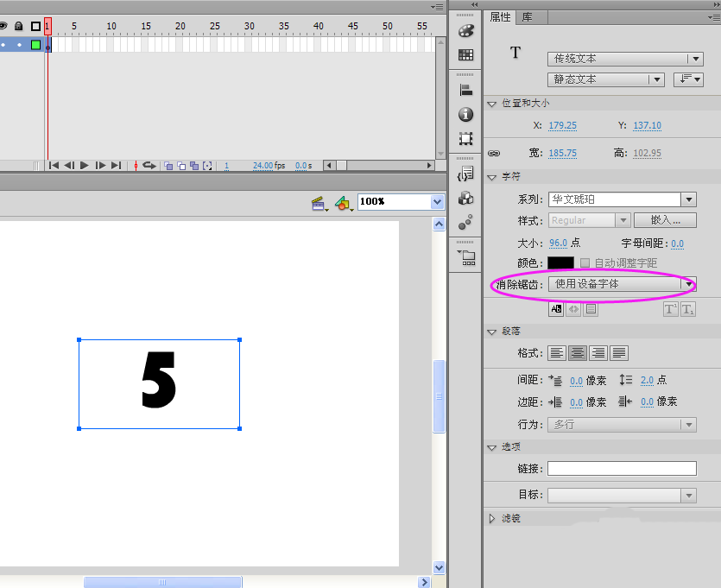Toggle render text as HTML button
Image resolution: width=721 pixels, height=588 pixels.
[573, 309]
